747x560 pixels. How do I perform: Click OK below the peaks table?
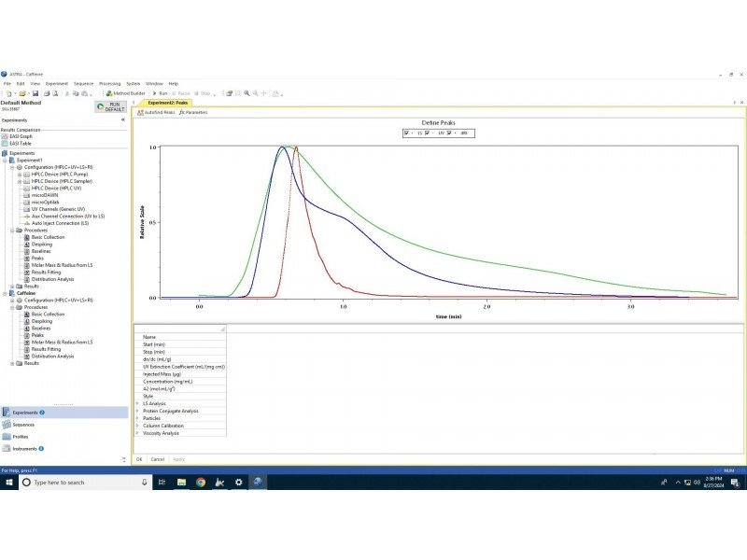coord(139,459)
